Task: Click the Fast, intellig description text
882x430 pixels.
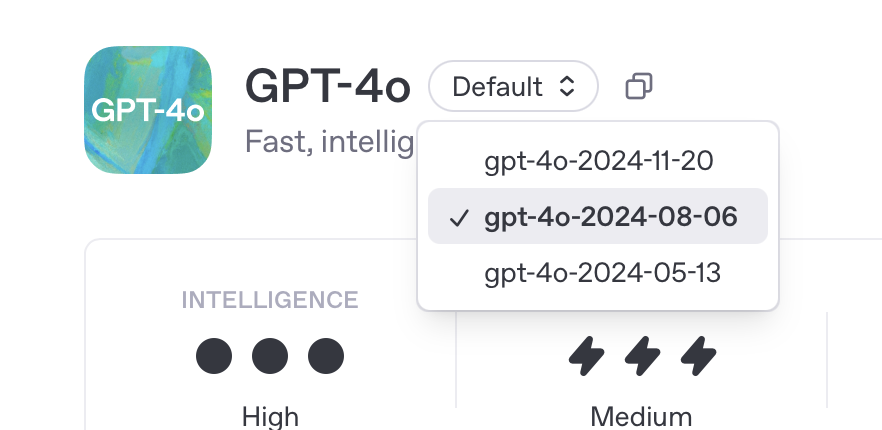Action: (330, 142)
